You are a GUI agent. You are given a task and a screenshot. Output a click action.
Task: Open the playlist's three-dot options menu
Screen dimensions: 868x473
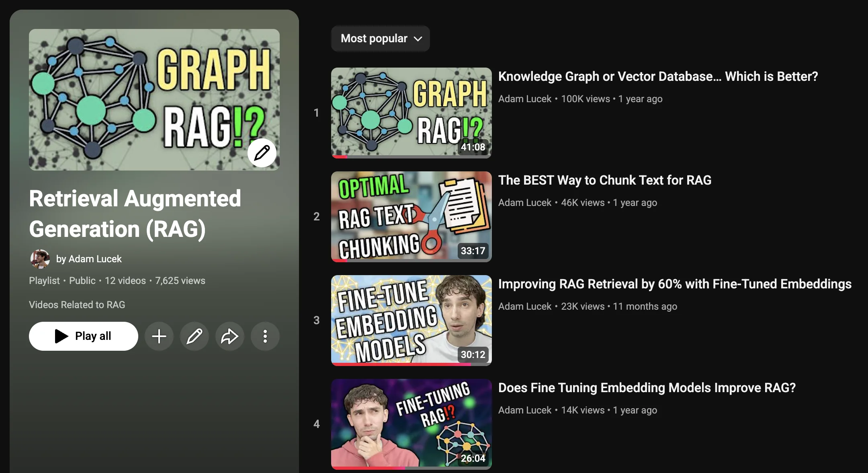point(265,336)
